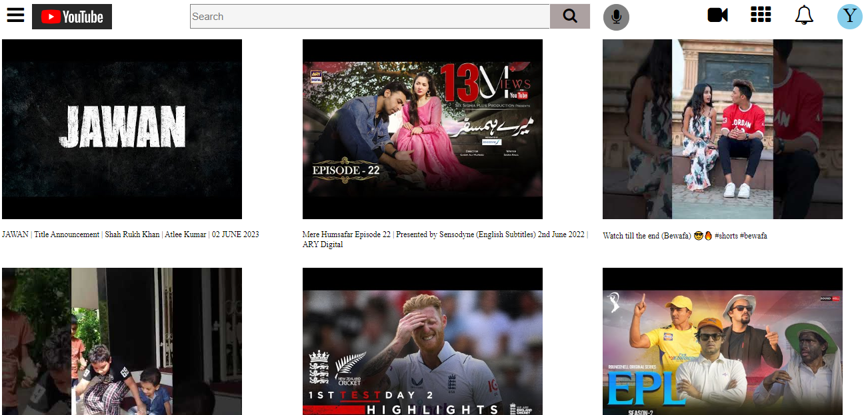Image resolution: width=868 pixels, height=415 pixels.
Task: Open the navigation sidebar menu
Action: click(15, 15)
